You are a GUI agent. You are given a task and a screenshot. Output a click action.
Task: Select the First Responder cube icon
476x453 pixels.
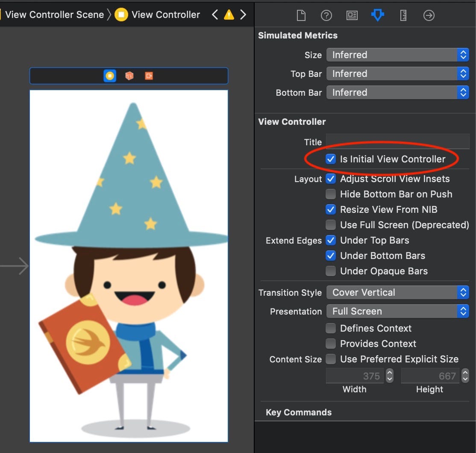pyautogui.click(x=129, y=75)
